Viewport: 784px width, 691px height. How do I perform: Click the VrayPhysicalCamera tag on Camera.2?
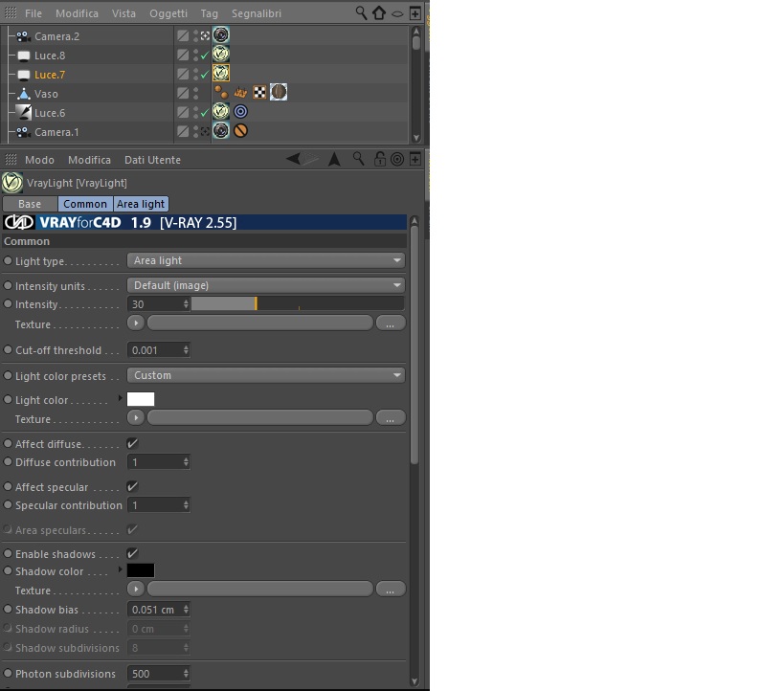coord(221,35)
